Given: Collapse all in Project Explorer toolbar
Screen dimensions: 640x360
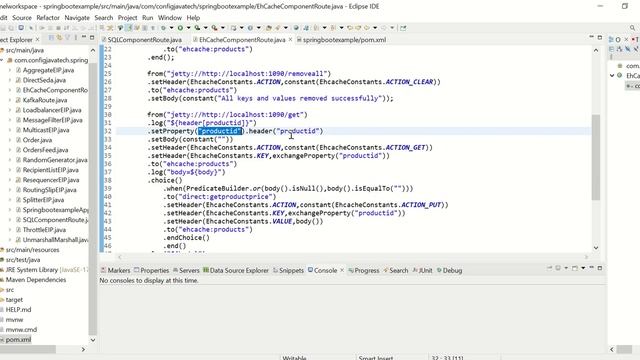Looking at the screenshot, I should tap(51, 38).
